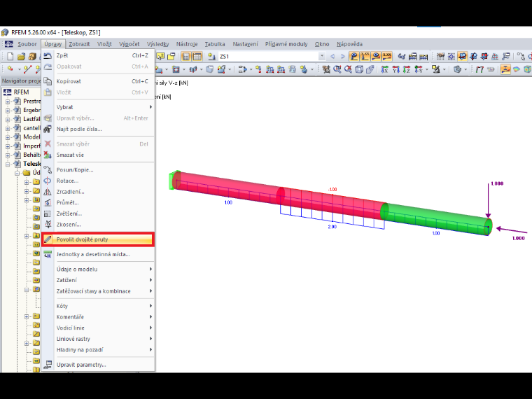The image size is (532, 399).
Task: Expand the Prestre project tree node
Action: [8, 101]
